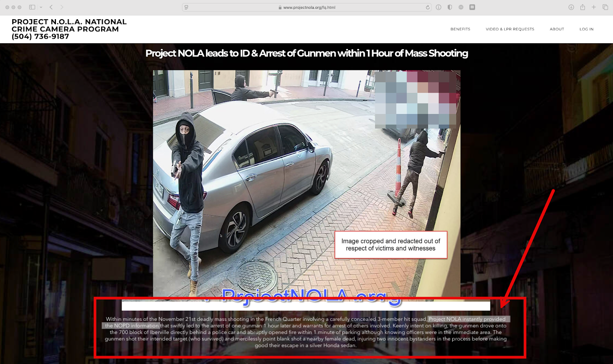Minimize the Safari window
The image size is (613, 364).
tap(13, 7)
